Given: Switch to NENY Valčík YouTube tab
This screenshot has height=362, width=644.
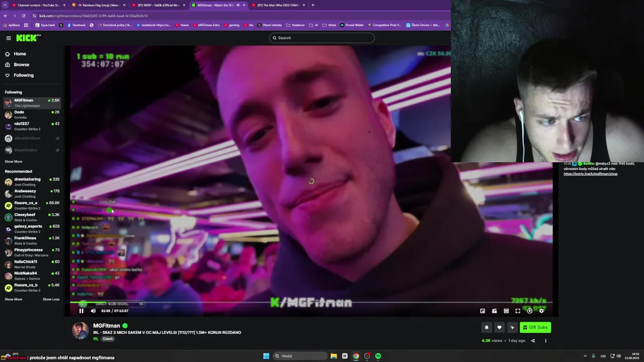Looking at the screenshot, I should coord(158,5).
